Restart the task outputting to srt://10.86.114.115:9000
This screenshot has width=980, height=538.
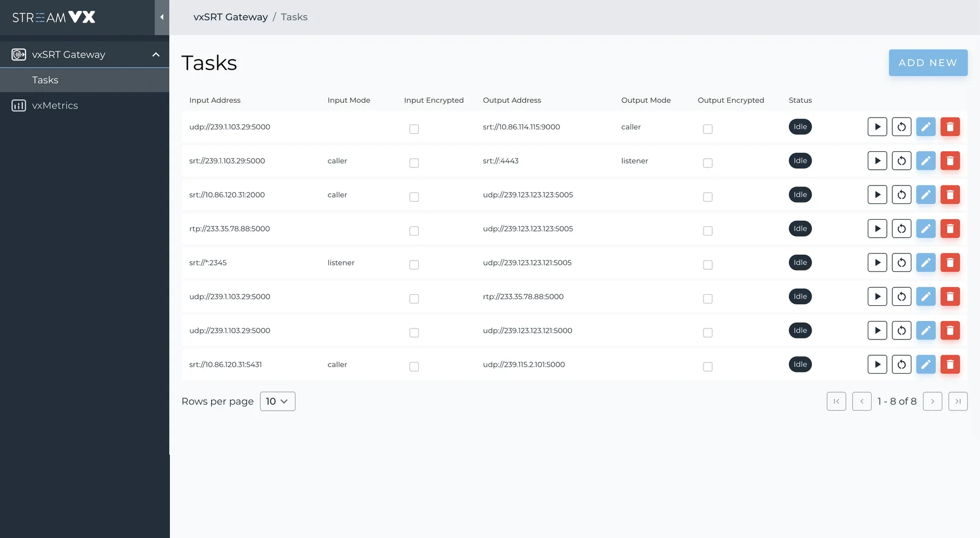pos(902,127)
